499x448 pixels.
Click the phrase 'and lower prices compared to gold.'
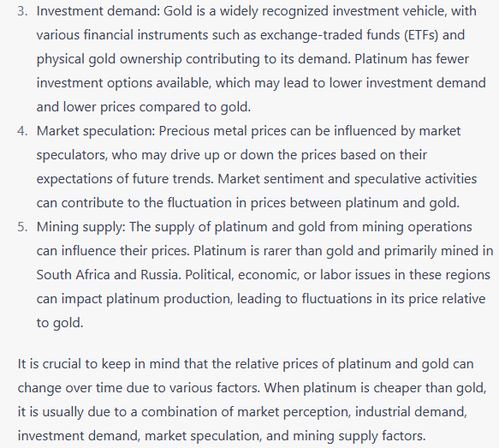(x=144, y=107)
